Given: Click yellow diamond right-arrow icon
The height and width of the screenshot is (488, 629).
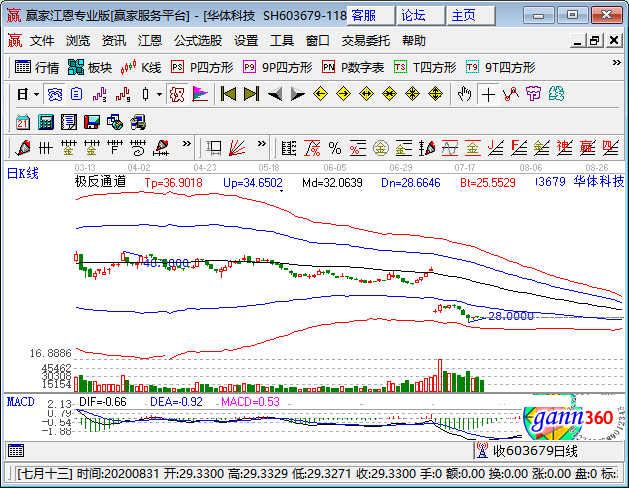Looking at the screenshot, I should click(x=343, y=94).
